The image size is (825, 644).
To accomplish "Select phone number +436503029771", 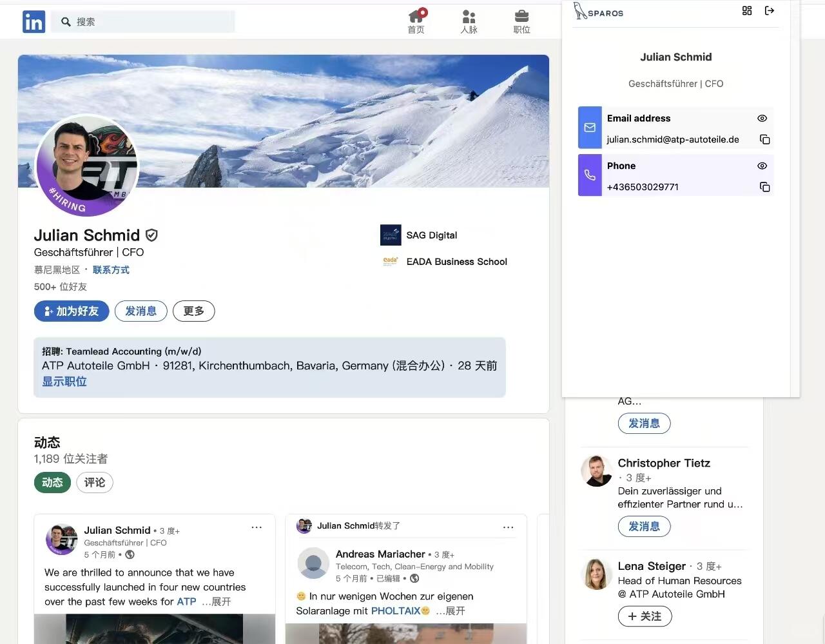I will click(x=643, y=187).
